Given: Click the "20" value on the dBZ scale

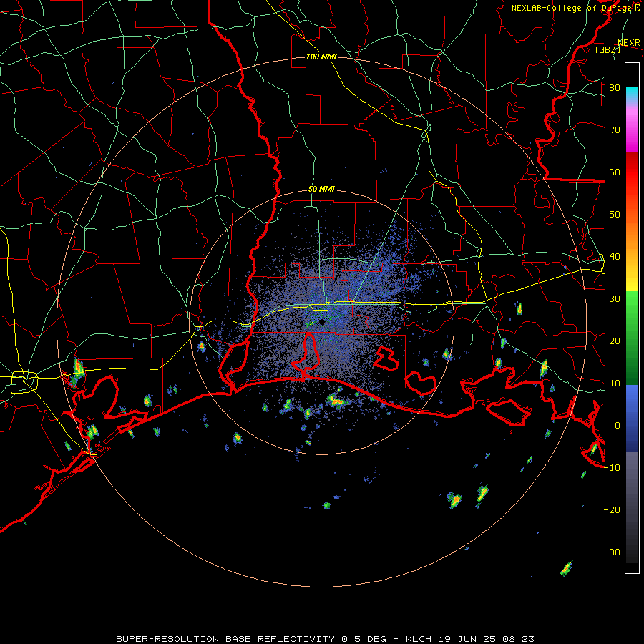Looking at the screenshot, I should 615,341.
